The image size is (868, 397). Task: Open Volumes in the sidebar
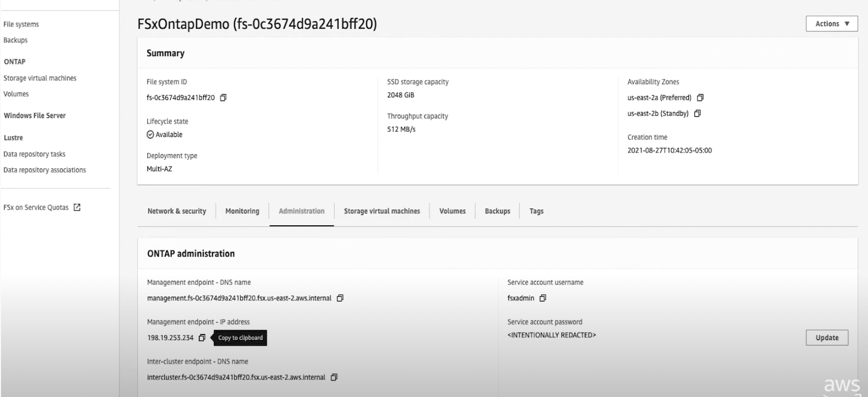[x=16, y=94]
